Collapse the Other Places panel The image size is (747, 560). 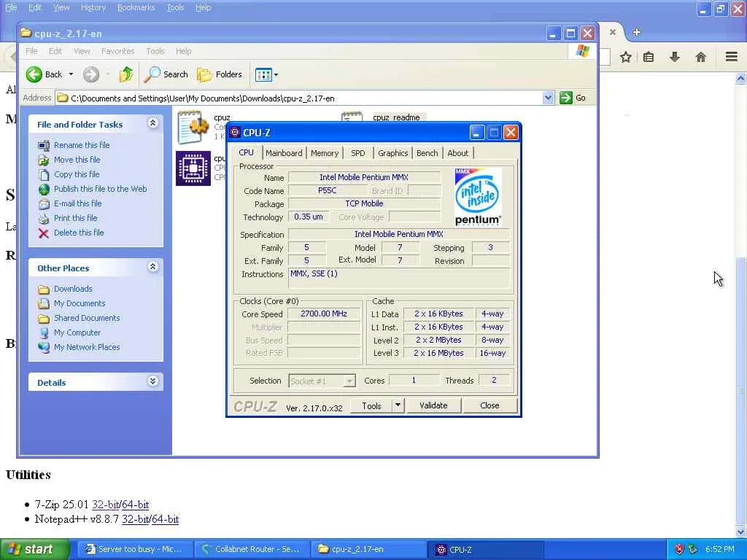tap(152, 267)
